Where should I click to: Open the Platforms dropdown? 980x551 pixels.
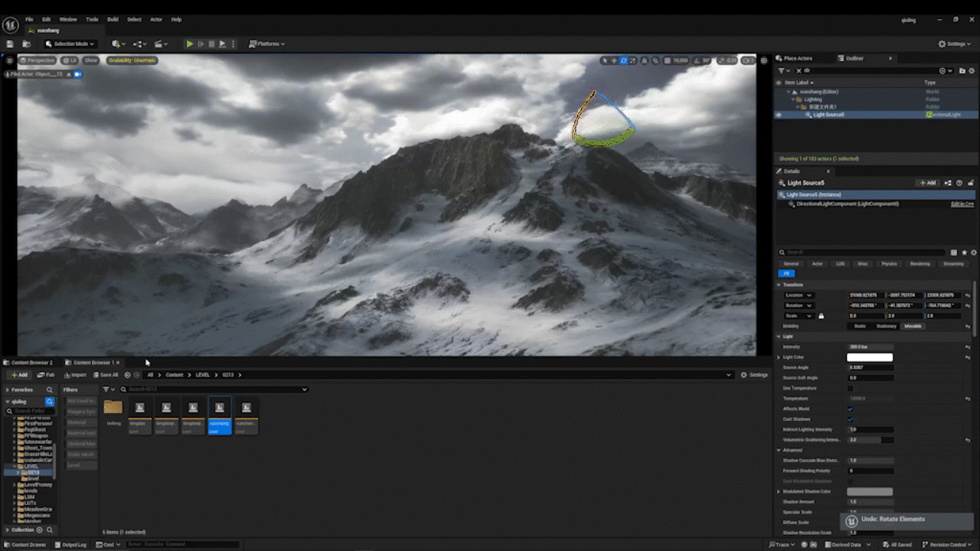(x=266, y=44)
